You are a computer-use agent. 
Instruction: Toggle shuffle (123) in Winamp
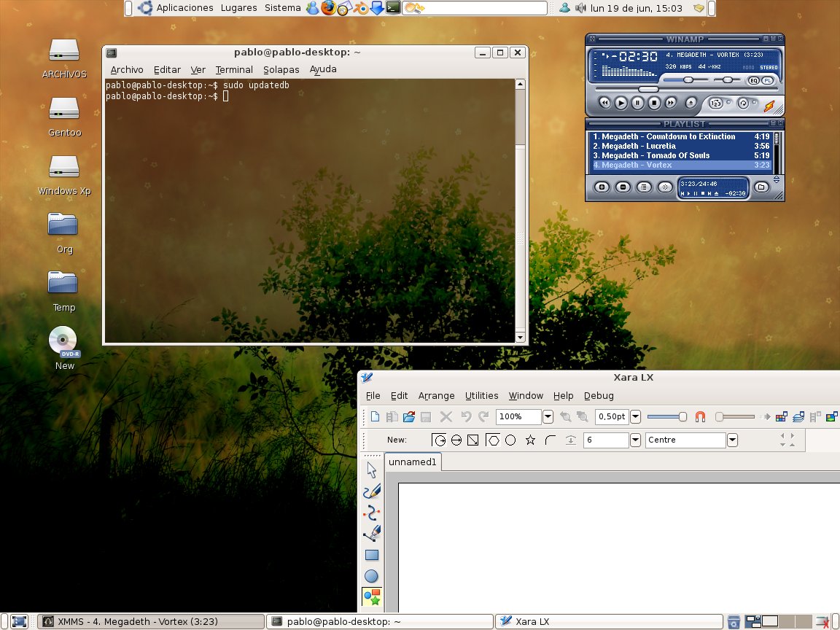716,104
